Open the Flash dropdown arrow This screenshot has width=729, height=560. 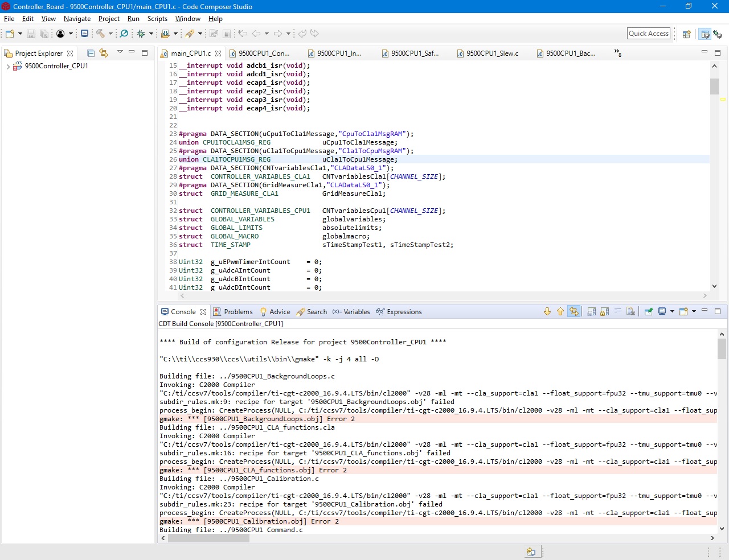175,34
